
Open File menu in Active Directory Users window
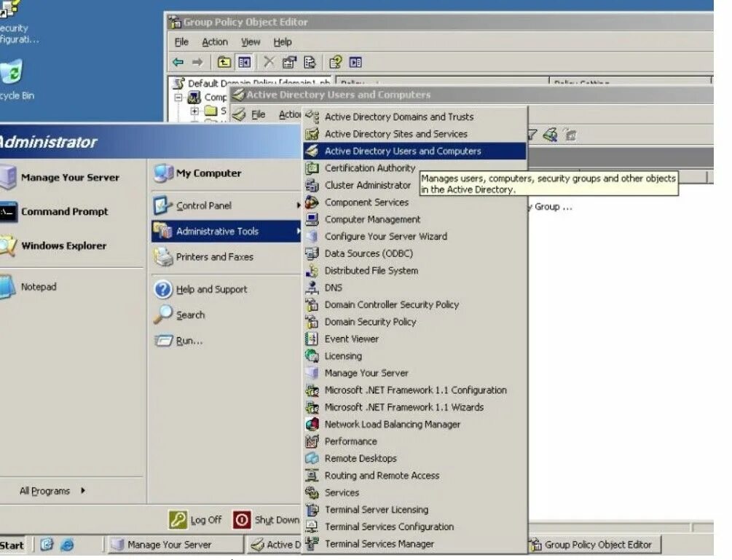[x=258, y=114]
